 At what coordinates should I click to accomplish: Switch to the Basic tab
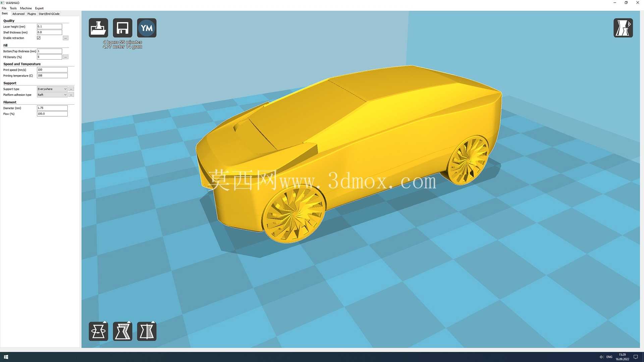pos(5,14)
